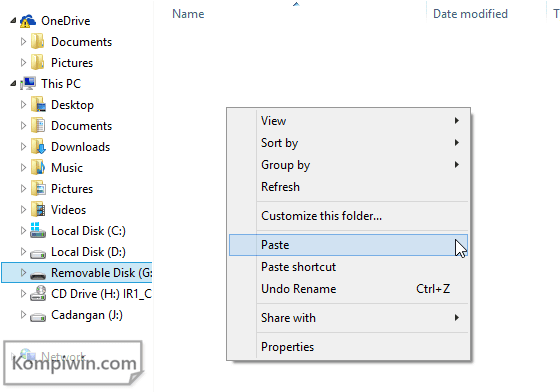
Task: Sort by Date modified column header
Action: [470, 14]
